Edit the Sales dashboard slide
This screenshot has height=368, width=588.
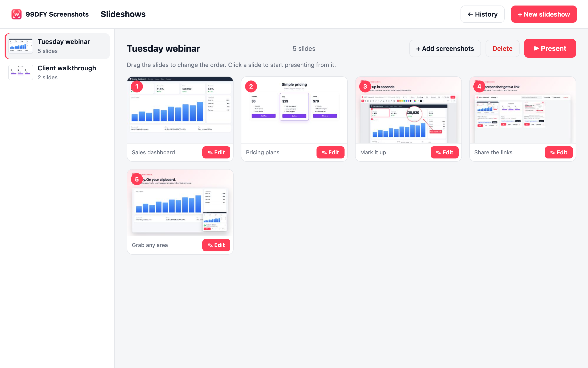click(x=216, y=152)
